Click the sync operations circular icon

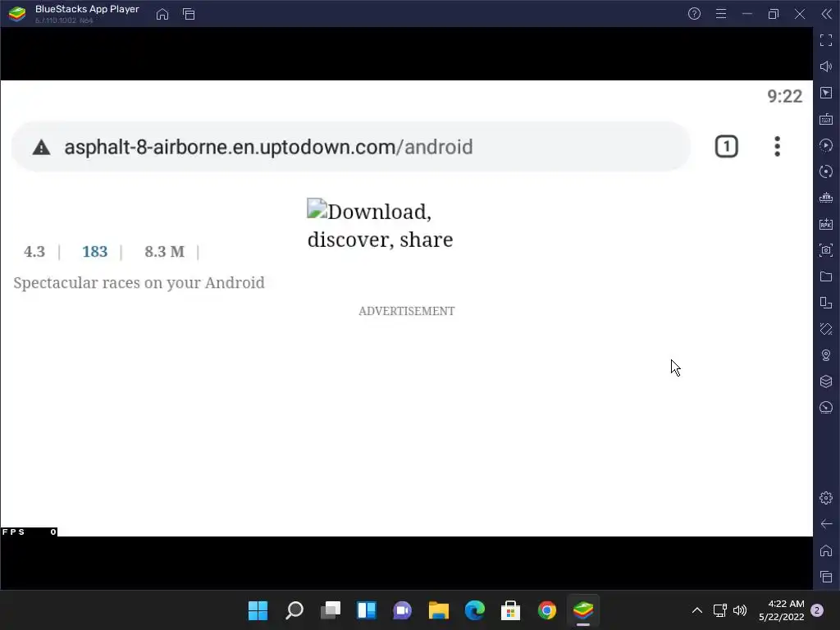(826, 171)
